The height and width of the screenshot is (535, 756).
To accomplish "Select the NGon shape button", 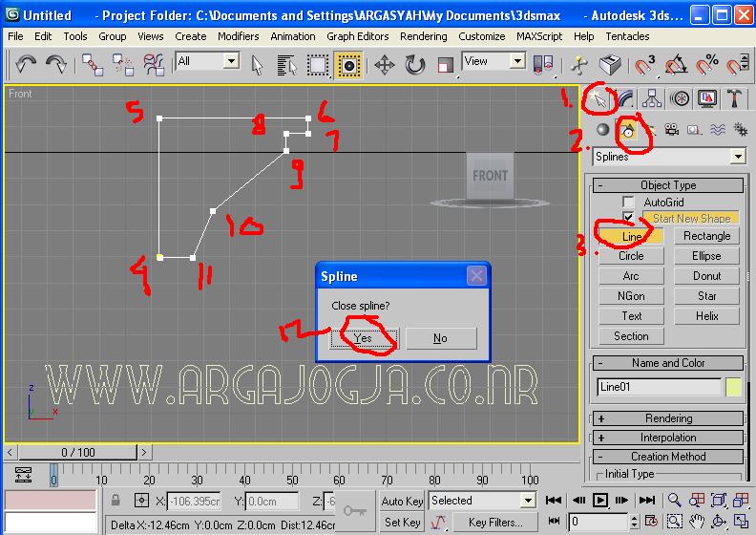I will click(x=631, y=296).
